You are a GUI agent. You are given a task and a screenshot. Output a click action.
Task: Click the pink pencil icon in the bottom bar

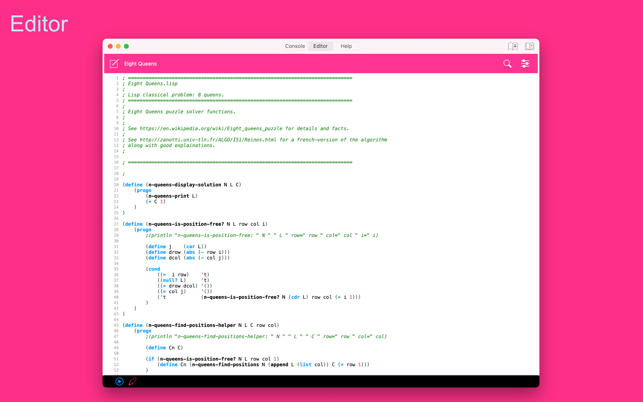click(132, 381)
